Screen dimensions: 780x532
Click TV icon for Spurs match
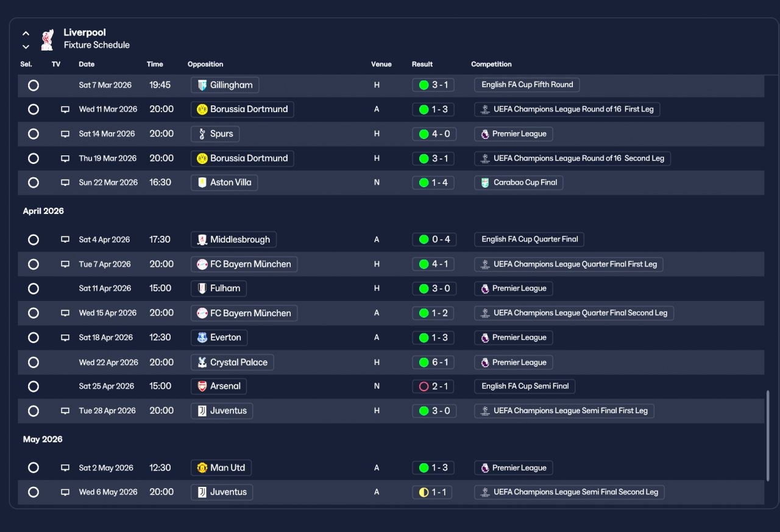65,134
